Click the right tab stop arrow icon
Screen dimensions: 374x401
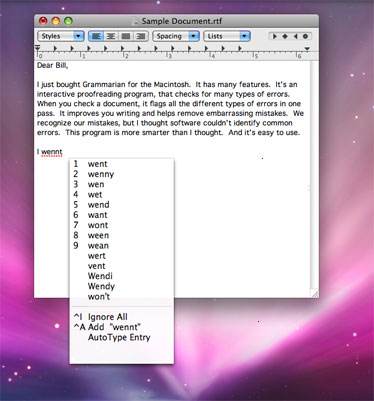click(x=295, y=36)
